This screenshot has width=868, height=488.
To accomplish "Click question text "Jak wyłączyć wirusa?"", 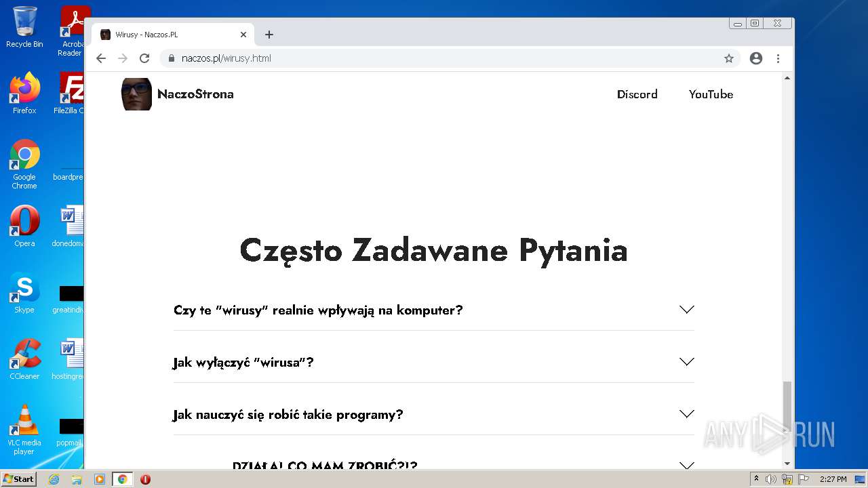I will 243,363.
